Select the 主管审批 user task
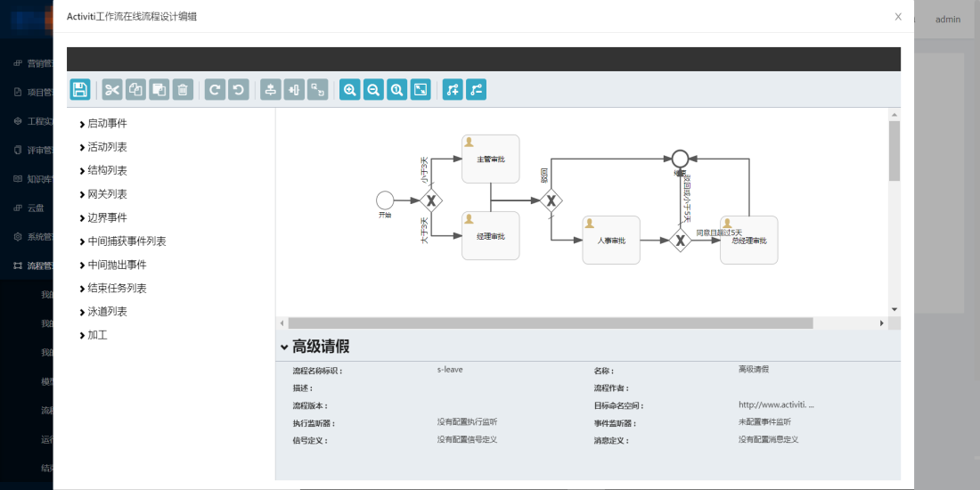The width and height of the screenshot is (980, 490). (491, 159)
